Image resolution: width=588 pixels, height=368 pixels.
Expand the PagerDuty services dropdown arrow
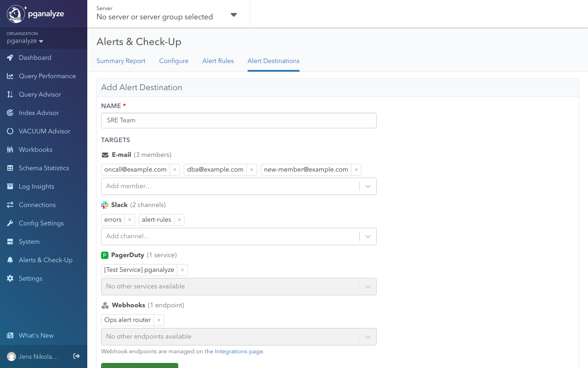(x=368, y=287)
